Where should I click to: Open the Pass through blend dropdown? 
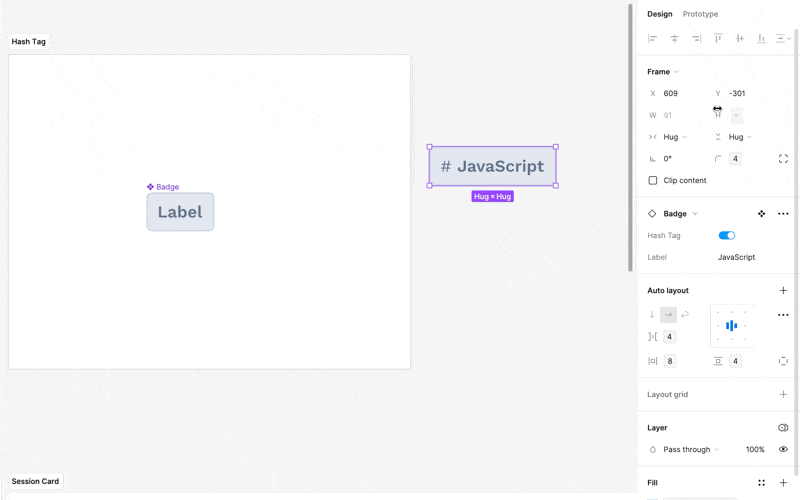691,449
